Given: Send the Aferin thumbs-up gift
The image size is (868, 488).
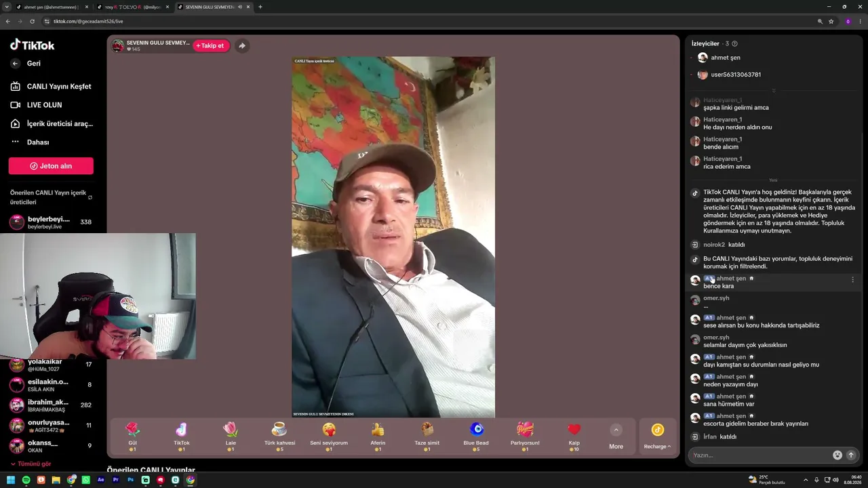Looking at the screenshot, I should pos(378,435).
